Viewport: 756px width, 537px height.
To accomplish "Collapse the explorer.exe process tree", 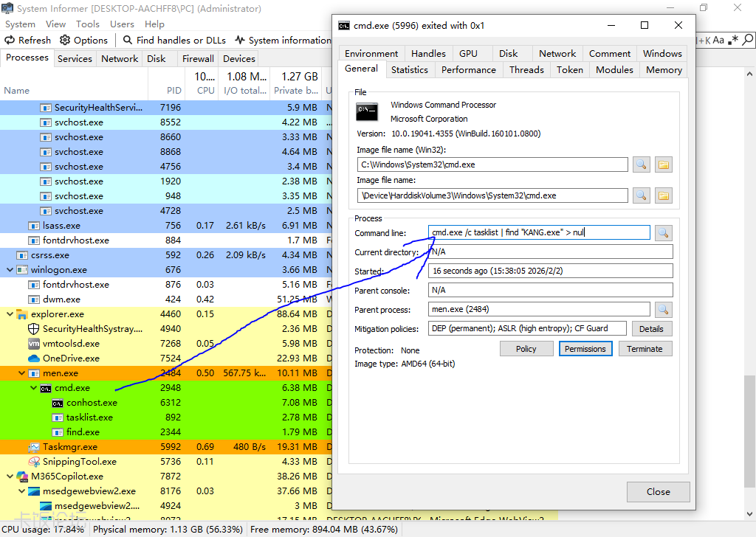I will click(9, 314).
